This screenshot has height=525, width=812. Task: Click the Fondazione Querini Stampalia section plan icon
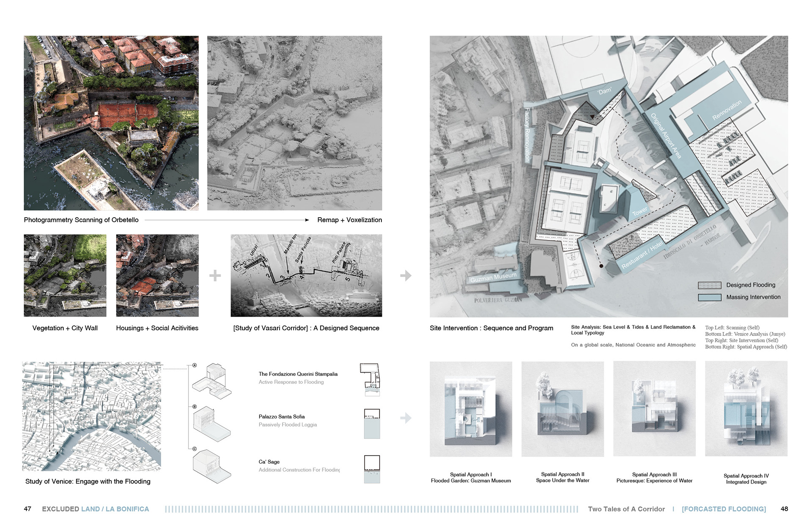371,379
